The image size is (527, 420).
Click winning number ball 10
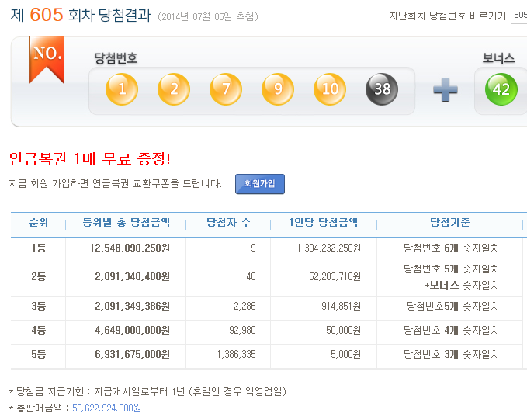[330, 89]
